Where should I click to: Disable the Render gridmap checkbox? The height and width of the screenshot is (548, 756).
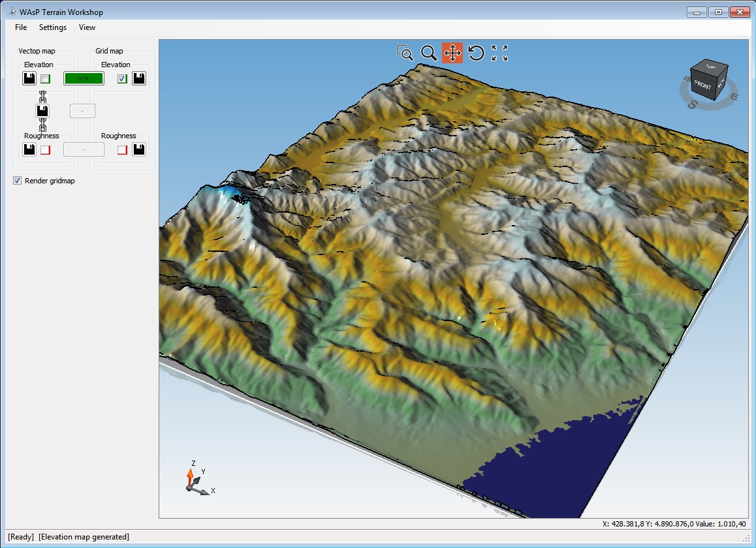tap(18, 180)
